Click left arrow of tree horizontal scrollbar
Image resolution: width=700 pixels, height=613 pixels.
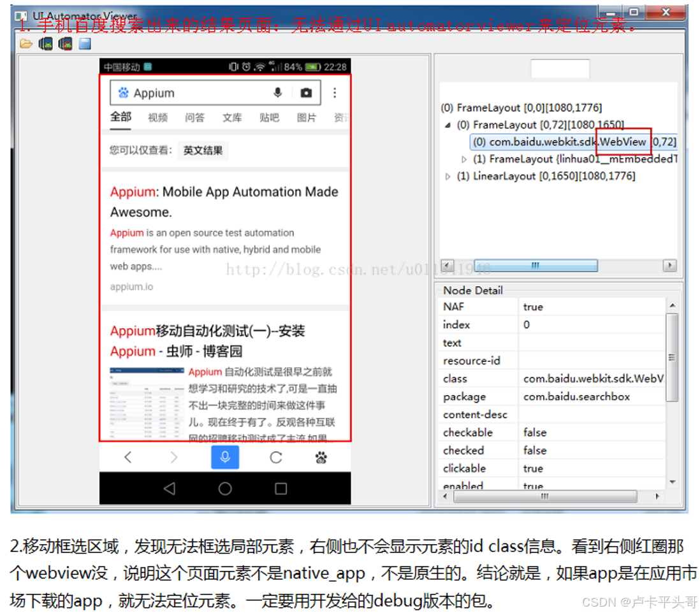tap(448, 266)
